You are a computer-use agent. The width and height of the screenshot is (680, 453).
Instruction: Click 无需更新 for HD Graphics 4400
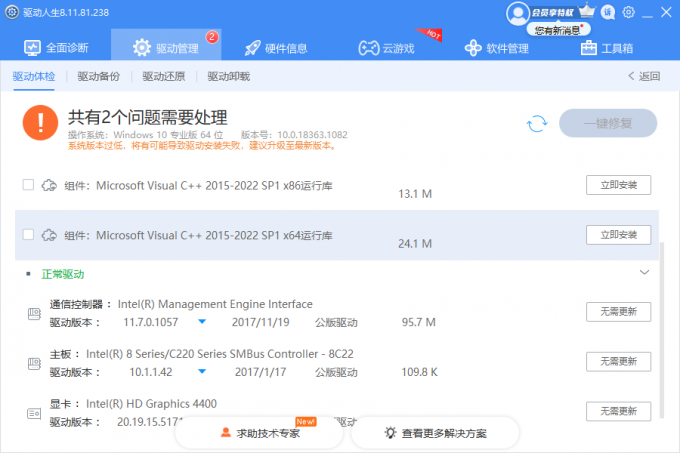pyautogui.click(x=618, y=411)
